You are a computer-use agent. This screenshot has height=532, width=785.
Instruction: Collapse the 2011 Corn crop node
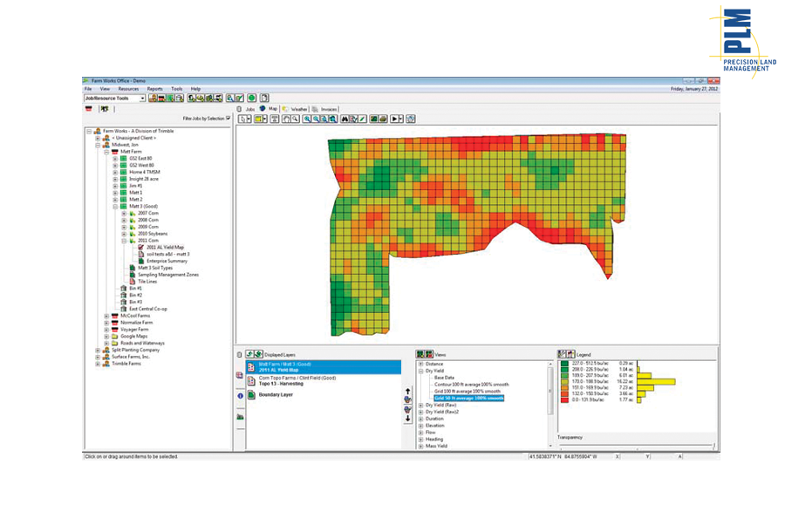click(x=124, y=240)
